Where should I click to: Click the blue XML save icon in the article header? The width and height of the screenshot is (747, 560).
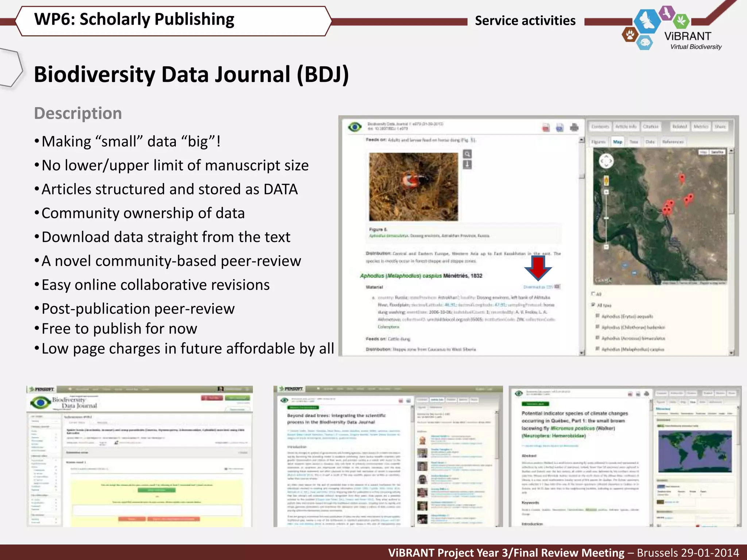pyautogui.click(x=560, y=128)
